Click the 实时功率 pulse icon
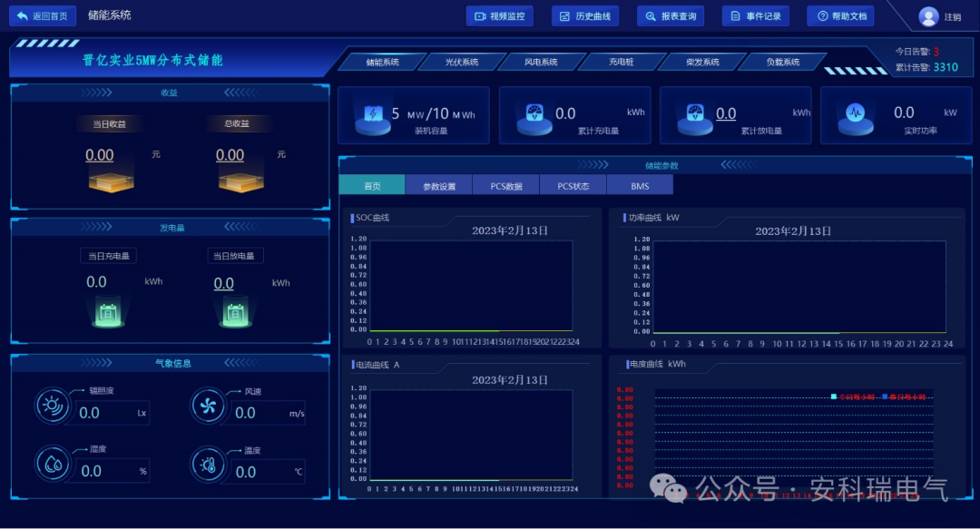 856,118
